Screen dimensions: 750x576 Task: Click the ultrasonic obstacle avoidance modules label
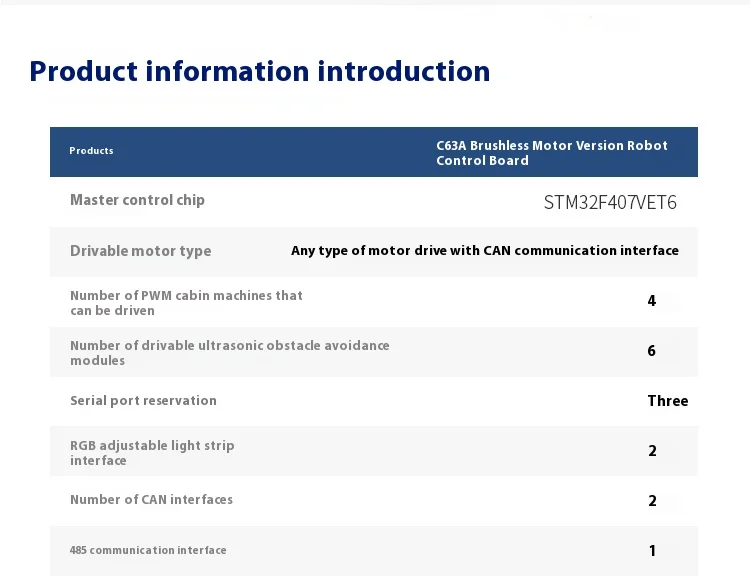coord(229,353)
